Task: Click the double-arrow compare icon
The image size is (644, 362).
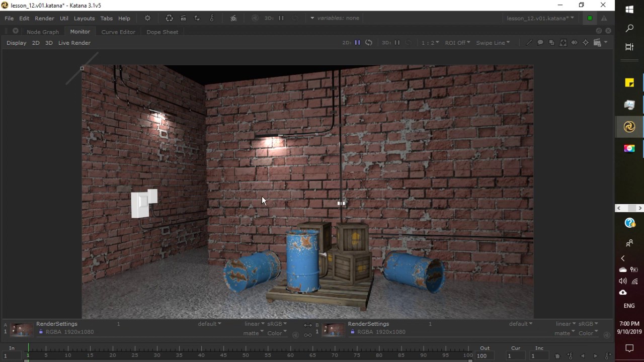Action: click(x=574, y=43)
